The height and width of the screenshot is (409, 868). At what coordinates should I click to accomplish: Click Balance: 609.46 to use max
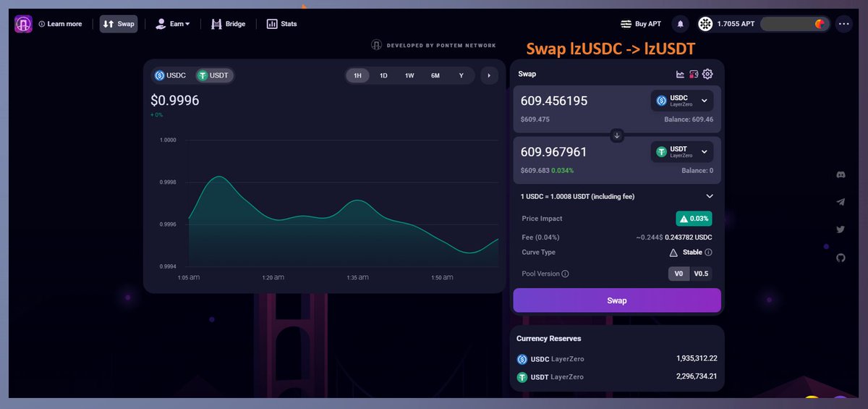pyautogui.click(x=689, y=119)
